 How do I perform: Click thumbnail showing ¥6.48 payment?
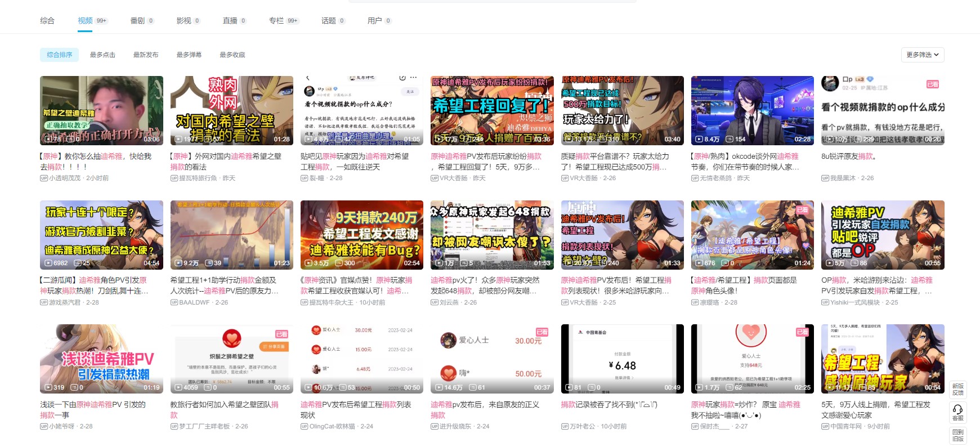pos(623,359)
